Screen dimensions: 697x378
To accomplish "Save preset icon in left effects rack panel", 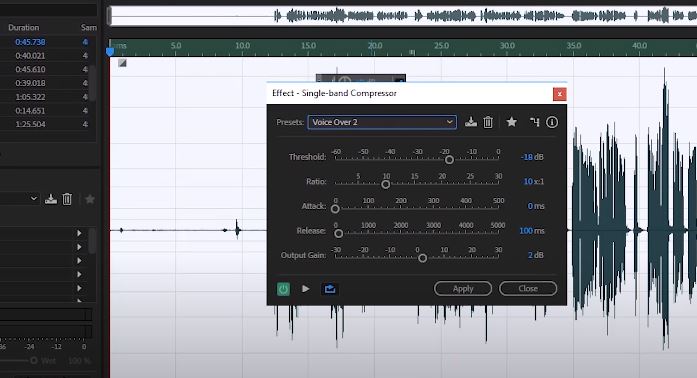I will click(51, 199).
